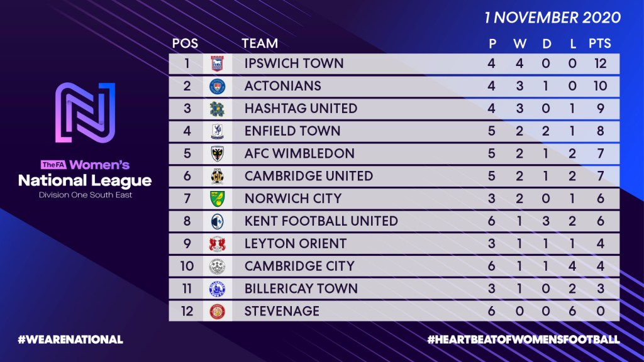Viewport: 644px width, 362px height.
Task: Click the #WEARENATIONAL hashtag
Action: tap(70, 339)
